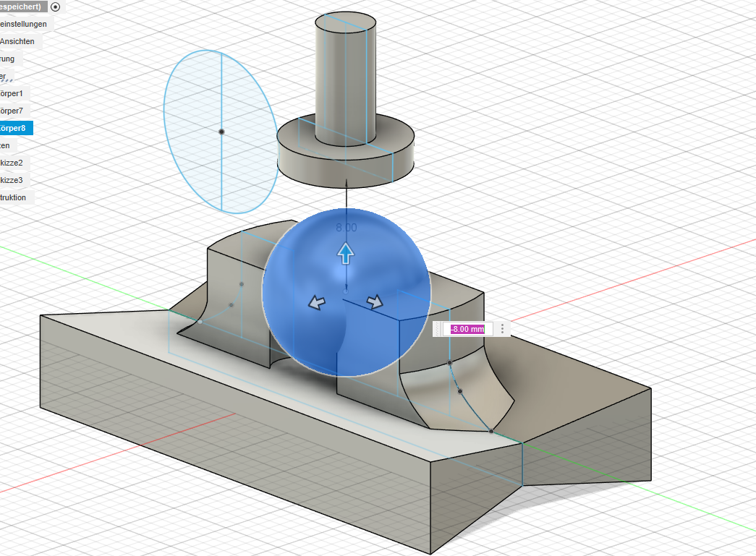This screenshot has height=556, width=756.
Task: Click the blue upward manipulator arrow
Action: 347,253
